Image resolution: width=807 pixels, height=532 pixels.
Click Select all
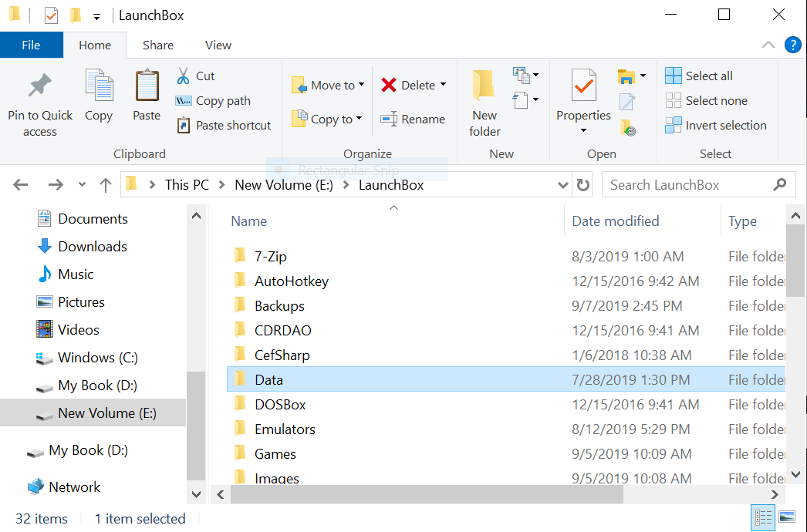[699, 76]
